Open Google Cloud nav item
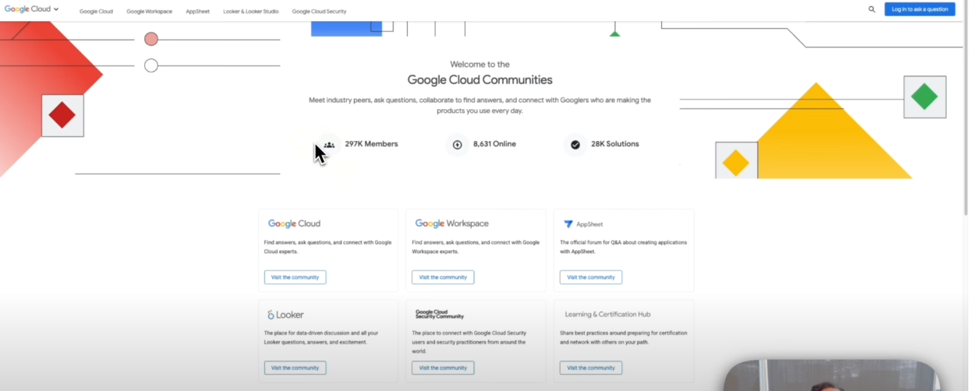This screenshot has height=391, width=980. 96,11
